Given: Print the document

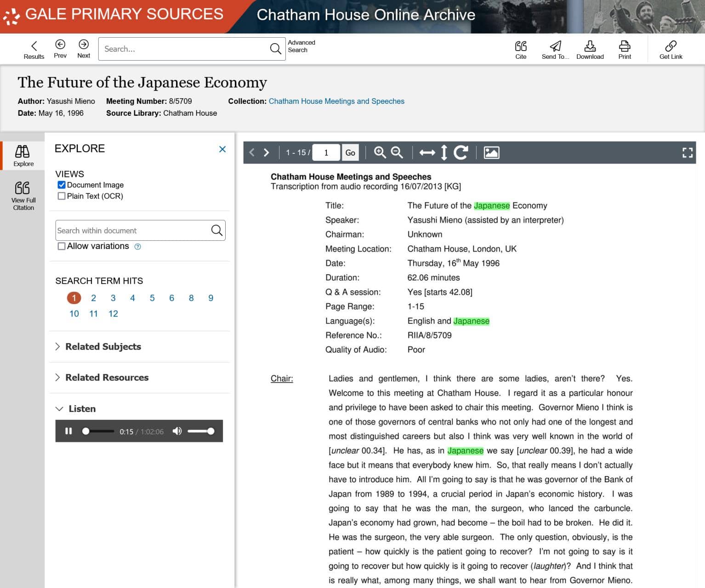Looking at the screenshot, I should (x=625, y=50).
